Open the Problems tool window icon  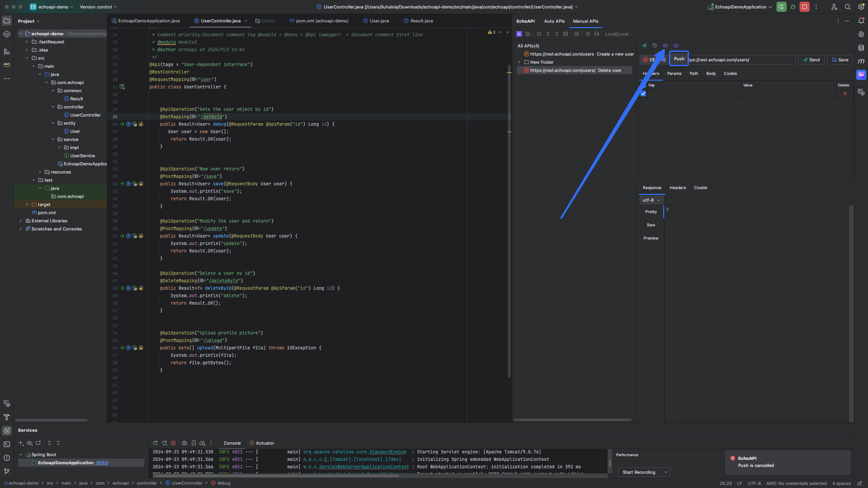pos(7,458)
